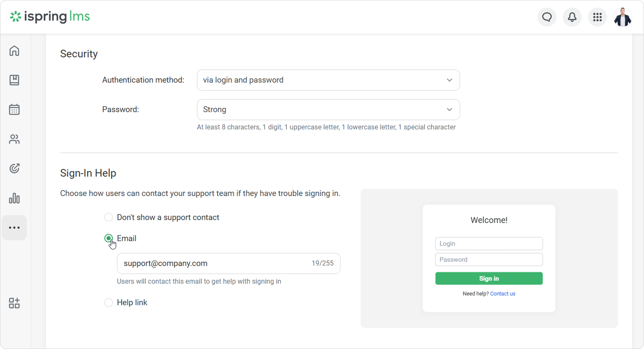Click the Contact us link
Image resolution: width=644 pixels, height=349 pixels.
pos(503,294)
